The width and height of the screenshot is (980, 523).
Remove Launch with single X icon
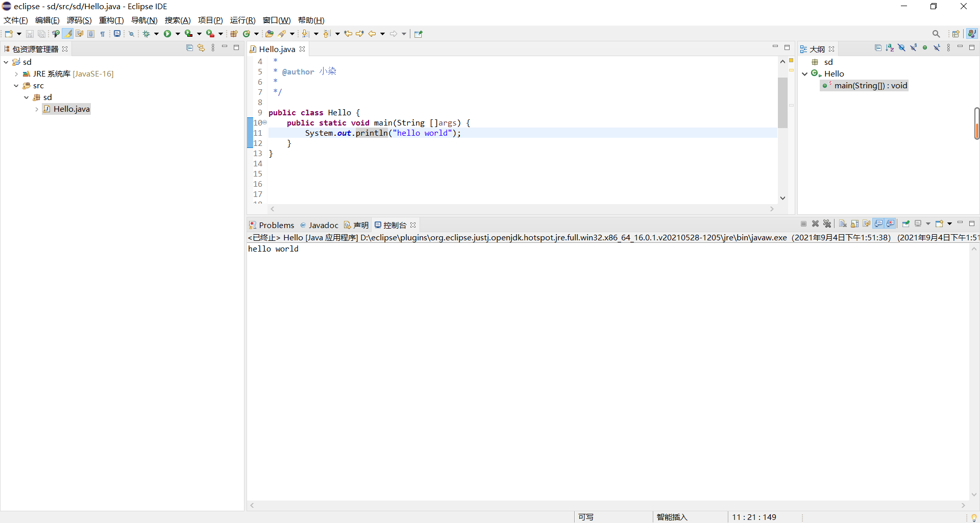[x=815, y=223]
